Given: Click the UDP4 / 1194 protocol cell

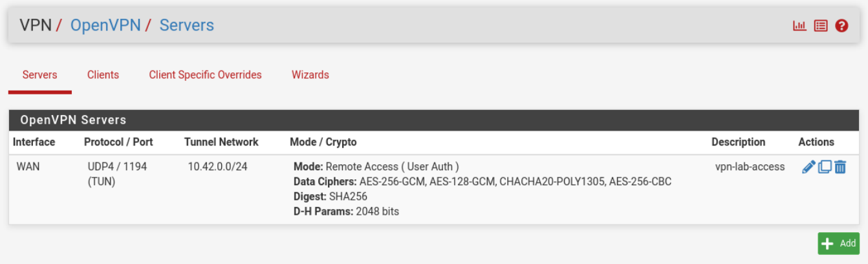Looking at the screenshot, I should tap(117, 167).
